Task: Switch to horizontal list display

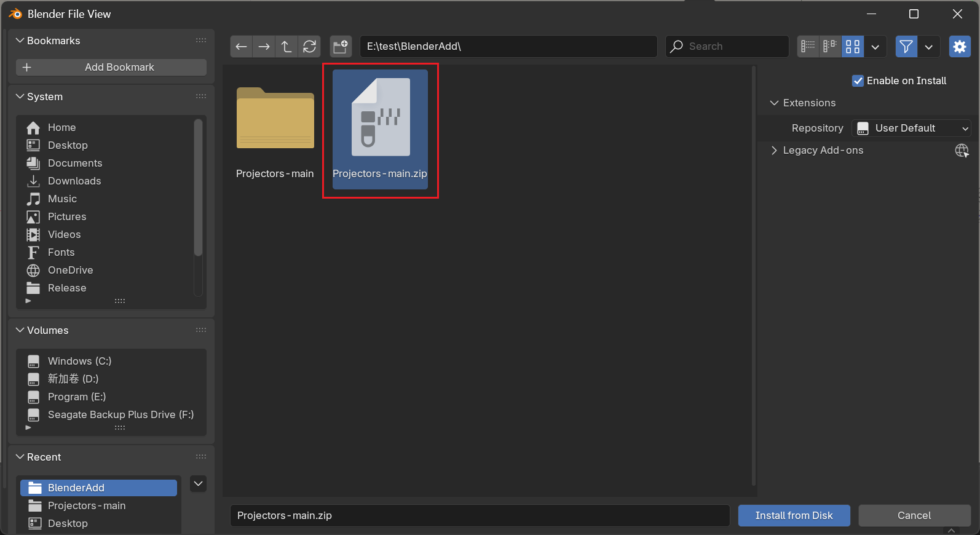Action: [830, 46]
